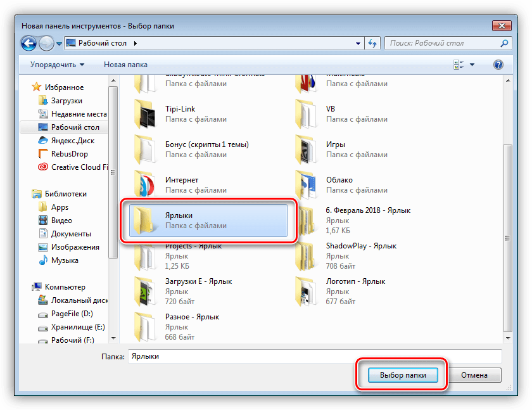Expand the address bar history dropdown
The width and height of the screenshot is (532, 410).
pyautogui.click(x=358, y=43)
